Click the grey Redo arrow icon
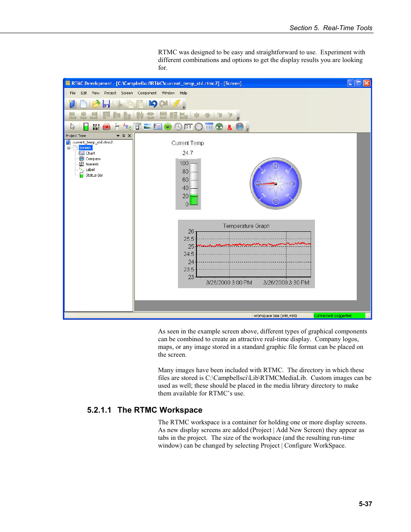Viewport: 411px width, 532px height. tap(163, 104)
